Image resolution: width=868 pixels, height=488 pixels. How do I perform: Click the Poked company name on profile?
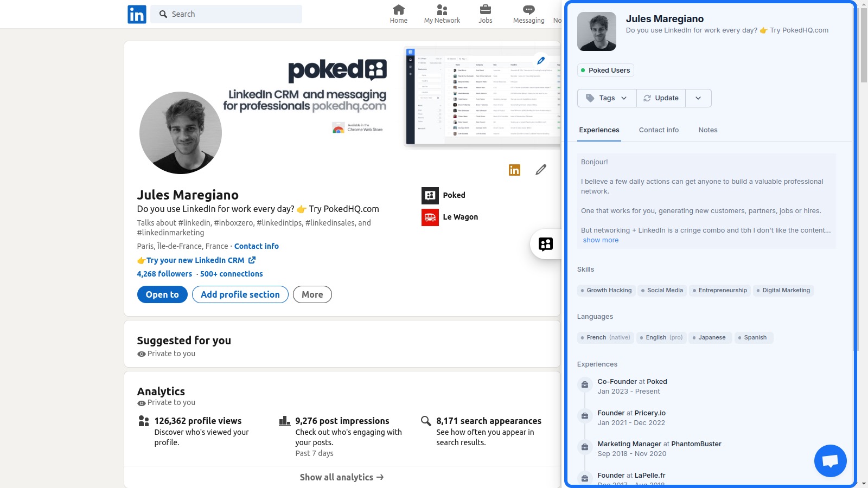pos(454,195)
